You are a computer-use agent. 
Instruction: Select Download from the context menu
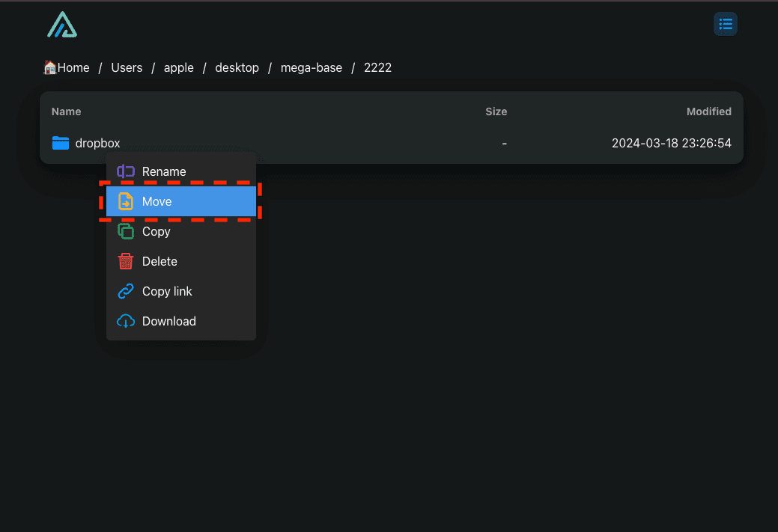pos(181,321)
